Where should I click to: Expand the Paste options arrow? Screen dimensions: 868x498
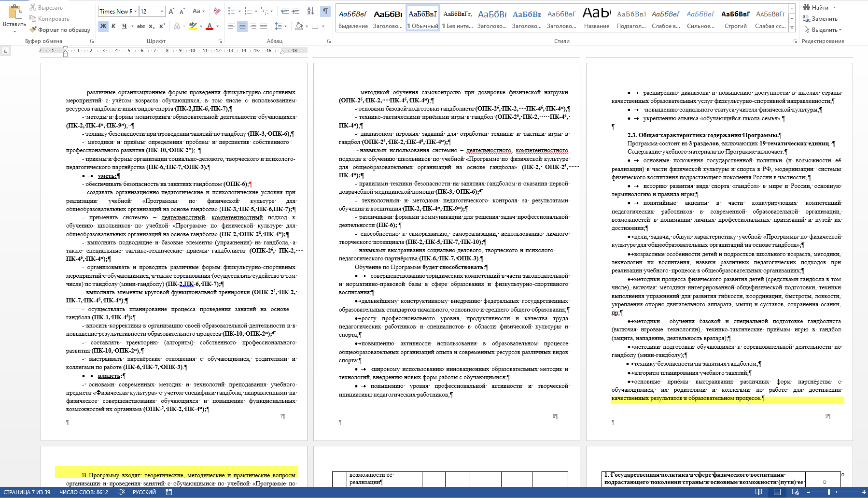point(14,31)
